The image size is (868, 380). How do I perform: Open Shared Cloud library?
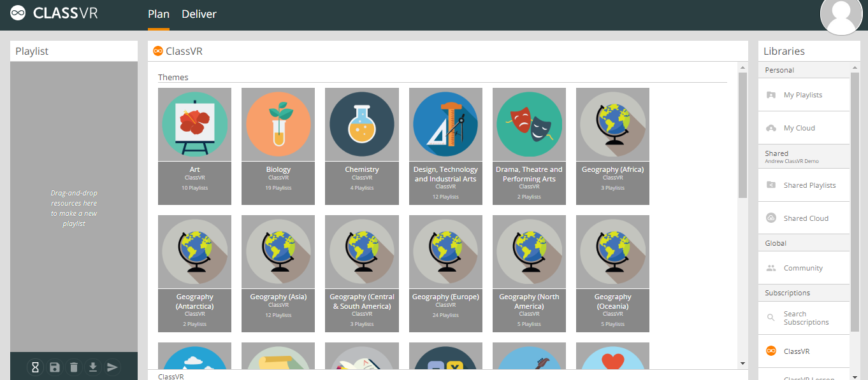tap(804, 218)
